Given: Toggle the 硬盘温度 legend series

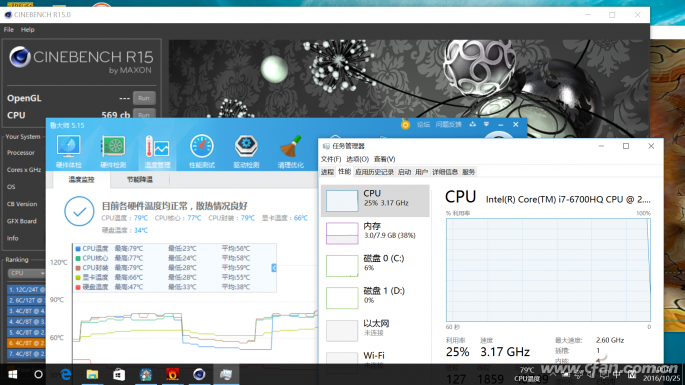Looking at the screenshot, I should pyautogui.click(x=92, y=287).
